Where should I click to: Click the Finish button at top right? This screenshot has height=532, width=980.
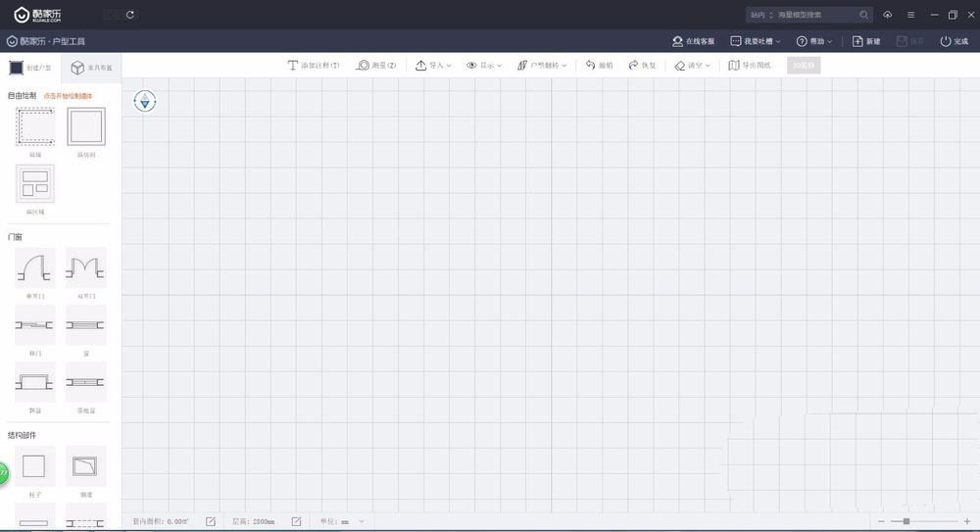pyautogui.click(x=954, y=41)
